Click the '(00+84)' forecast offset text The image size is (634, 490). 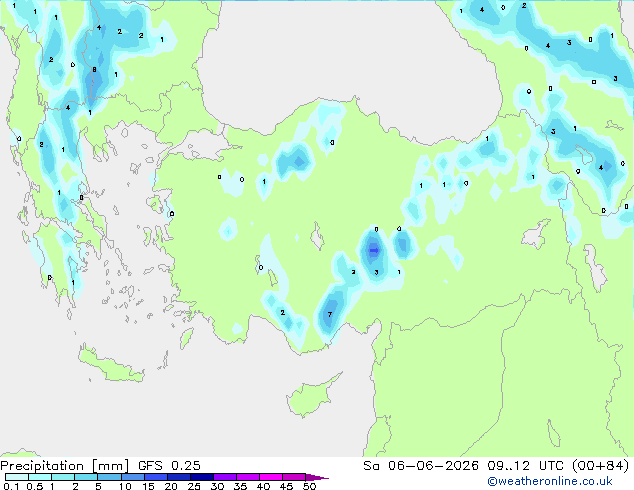click(x=600, y=466)
